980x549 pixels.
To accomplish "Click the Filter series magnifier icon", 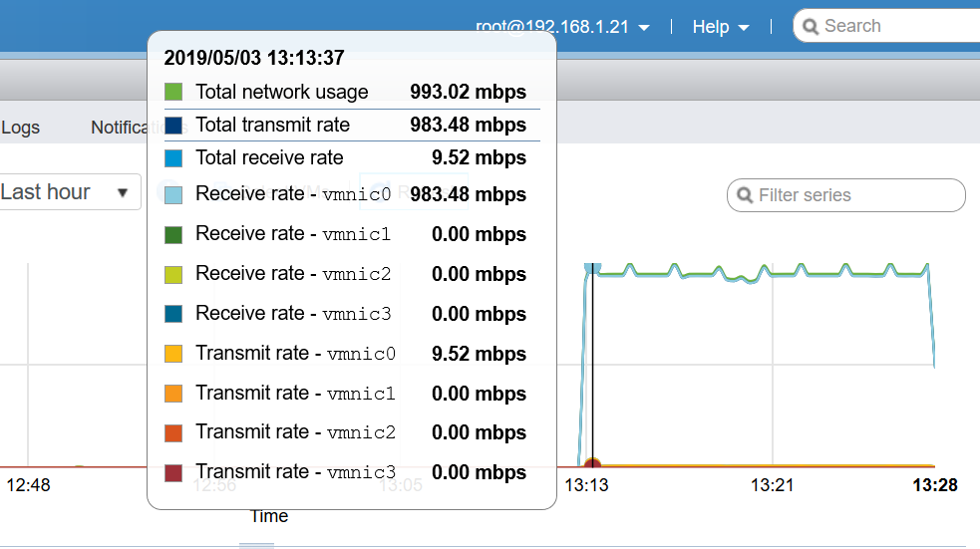I will (744, 195).
